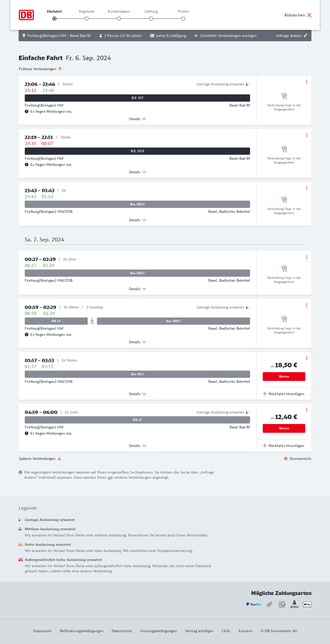Click pencil icon next to Anfrage ändern

tap(306, 36)
